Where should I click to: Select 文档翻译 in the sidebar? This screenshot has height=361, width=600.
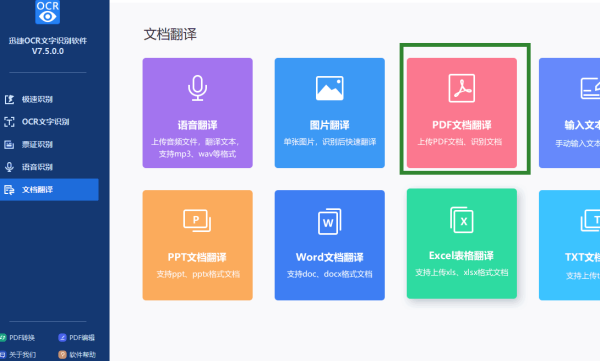pyautogui.click(x=49, y=189)
